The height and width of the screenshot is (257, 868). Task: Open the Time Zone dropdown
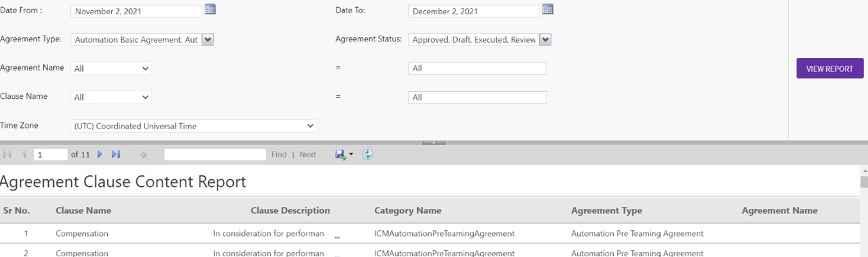tap(193, 126)
